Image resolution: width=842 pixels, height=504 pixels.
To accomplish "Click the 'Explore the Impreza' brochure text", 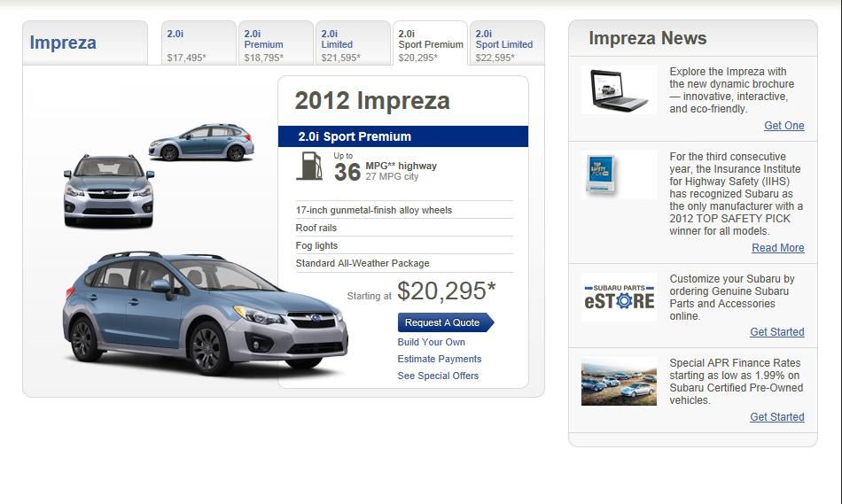I will 731,90.
